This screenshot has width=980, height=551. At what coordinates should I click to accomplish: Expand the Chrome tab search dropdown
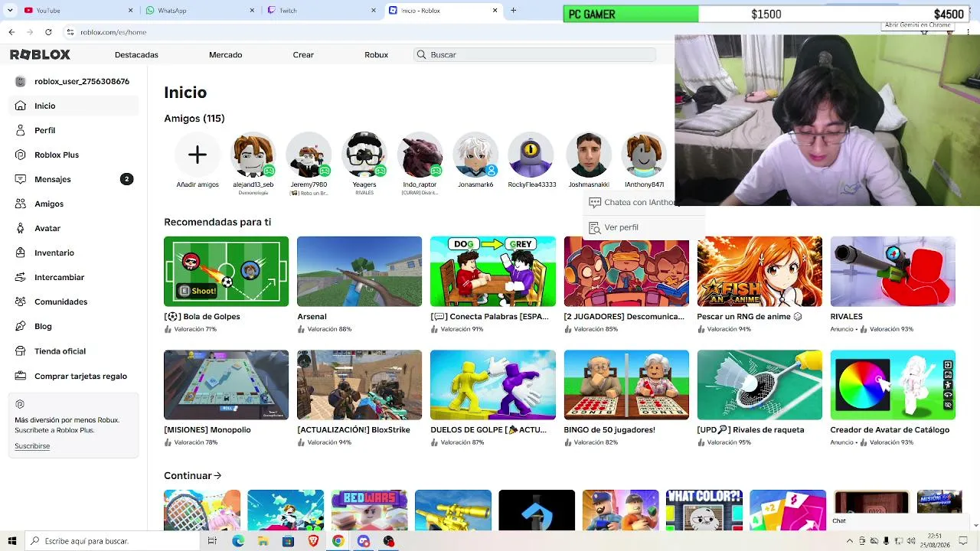[x=11, y=11]
